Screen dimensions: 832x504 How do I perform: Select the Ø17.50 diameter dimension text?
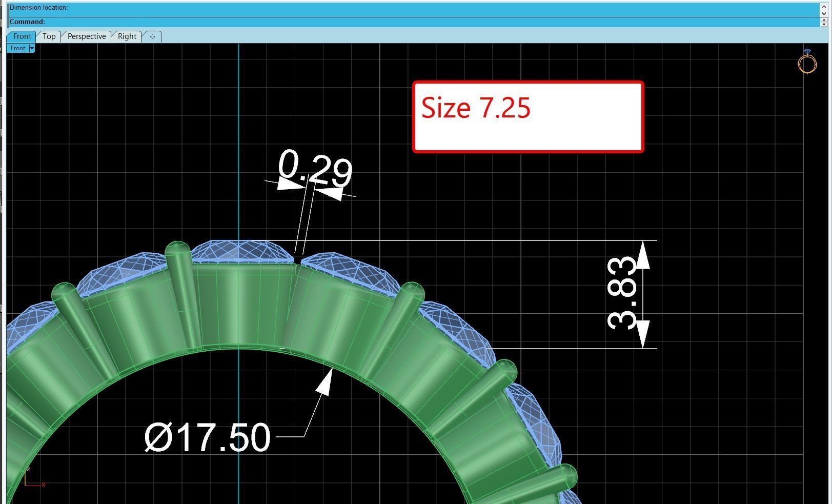tap(207, 437)
